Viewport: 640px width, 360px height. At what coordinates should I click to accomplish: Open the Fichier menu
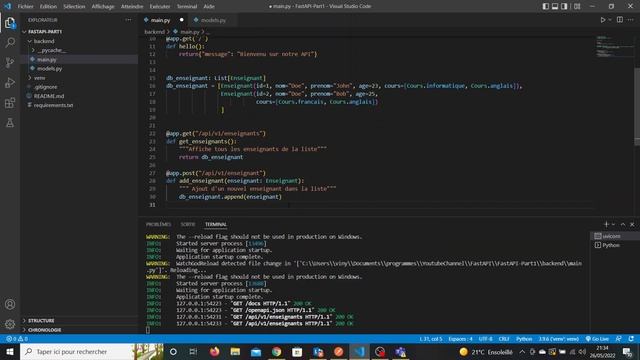26,6
